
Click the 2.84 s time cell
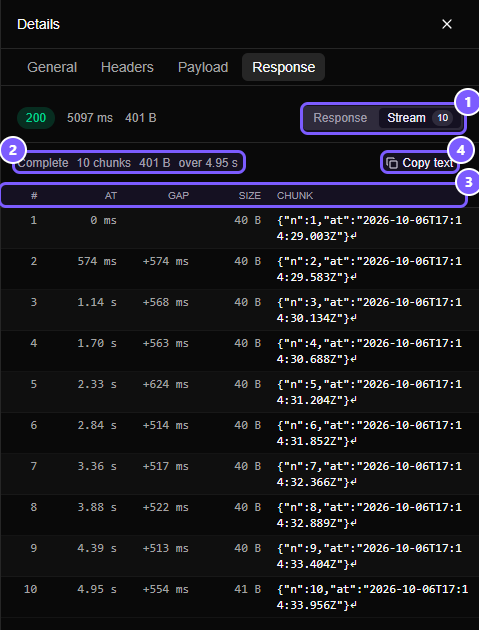pyautogui.click(x=97, y=425)
